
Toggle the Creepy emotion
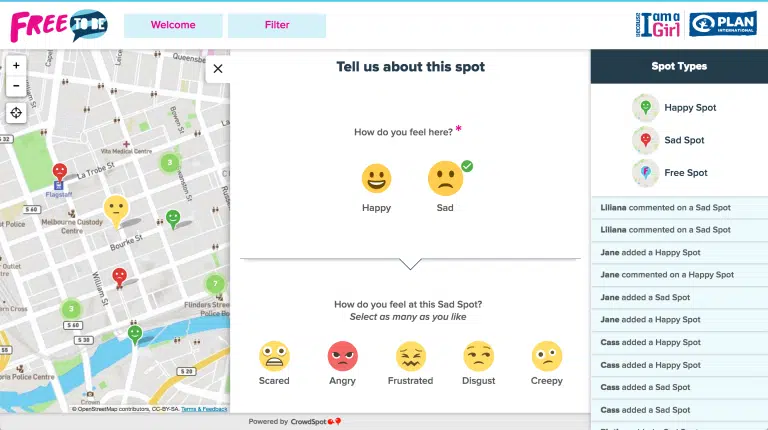click(x=547, y=356)
